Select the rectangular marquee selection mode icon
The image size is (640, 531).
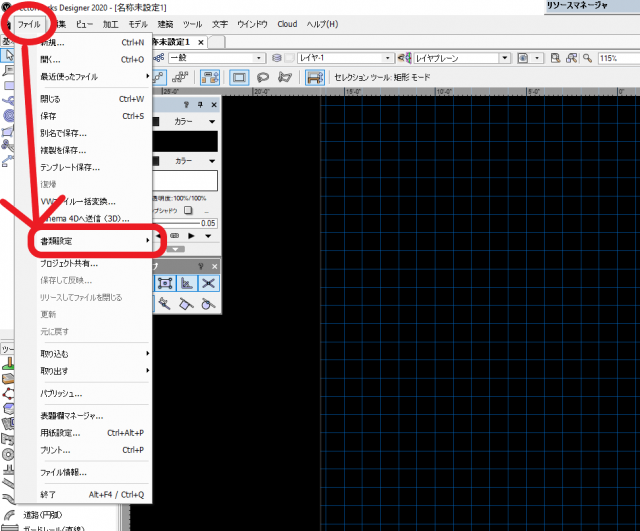240,78
